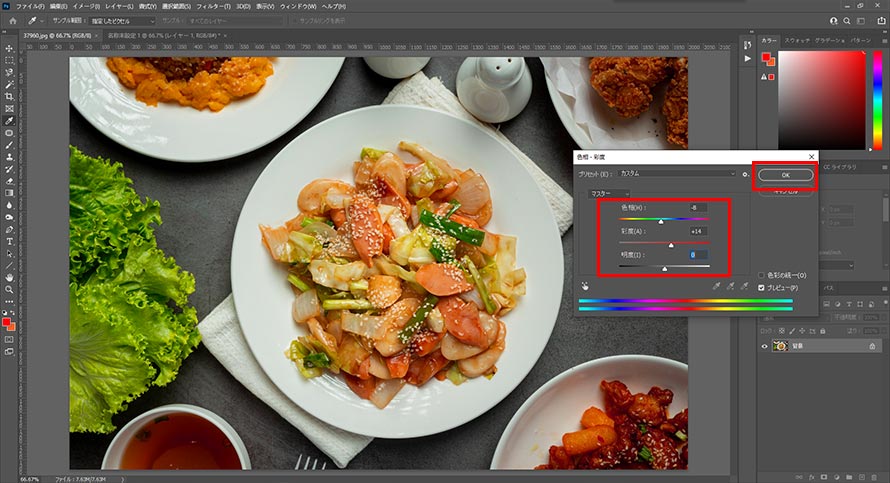Click the foreground color swatch in toolbox

pos(7,323)
